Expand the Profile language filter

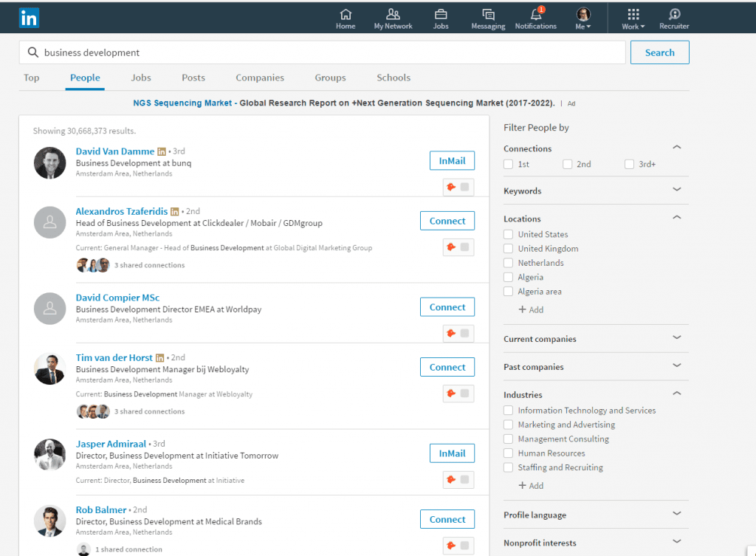(676, 515)
